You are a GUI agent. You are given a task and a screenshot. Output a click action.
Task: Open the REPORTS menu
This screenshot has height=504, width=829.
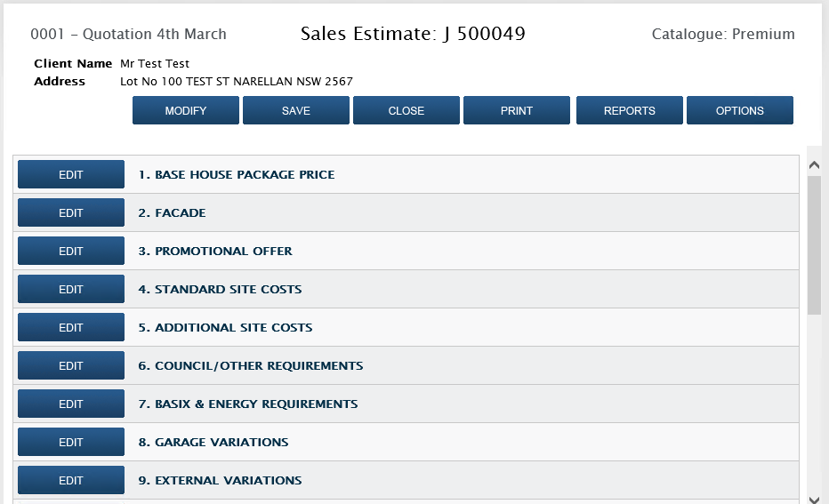tap(630, 110)
